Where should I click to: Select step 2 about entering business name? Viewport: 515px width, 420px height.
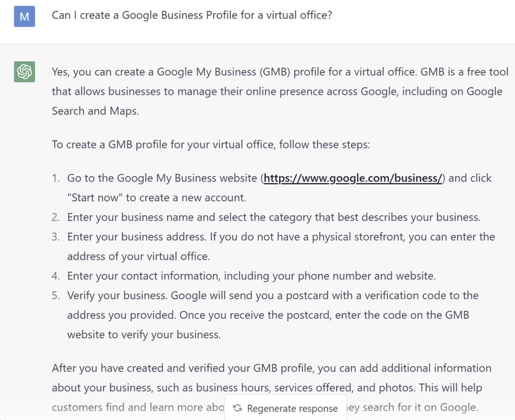tap(274, 217)
